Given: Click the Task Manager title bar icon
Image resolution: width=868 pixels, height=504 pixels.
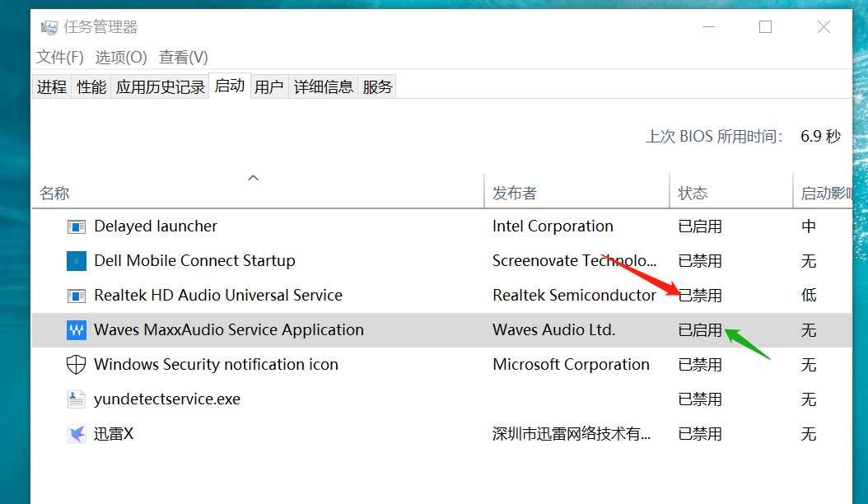Looking at the screenshot, I should pyautogui.click(x=50, y=27).
